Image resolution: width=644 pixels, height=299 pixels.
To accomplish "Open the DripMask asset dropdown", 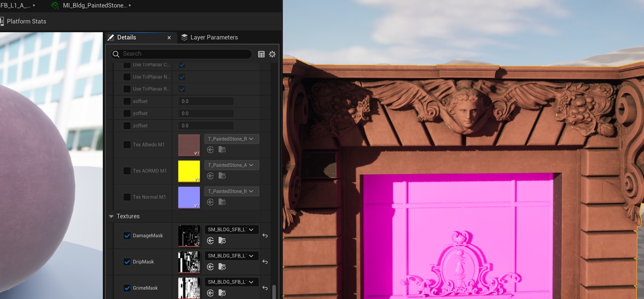I will (232, 256).
